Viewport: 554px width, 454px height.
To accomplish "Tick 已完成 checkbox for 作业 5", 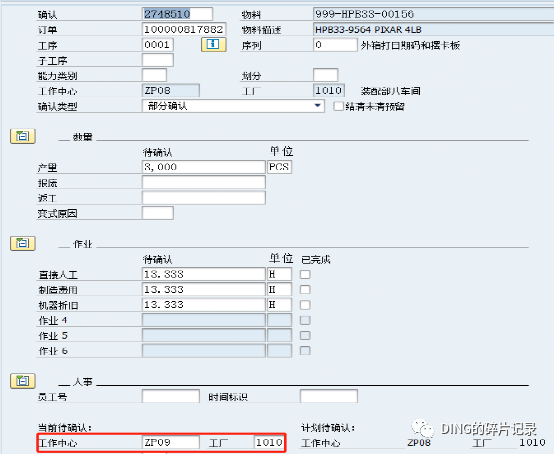I will pos(305,336).
